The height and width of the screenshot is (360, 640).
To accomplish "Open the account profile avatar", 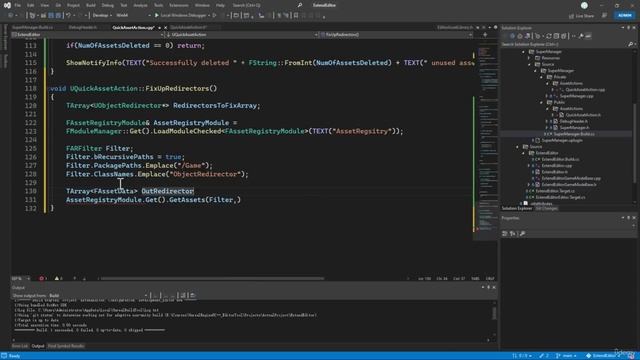I will [x=584, y=5].
